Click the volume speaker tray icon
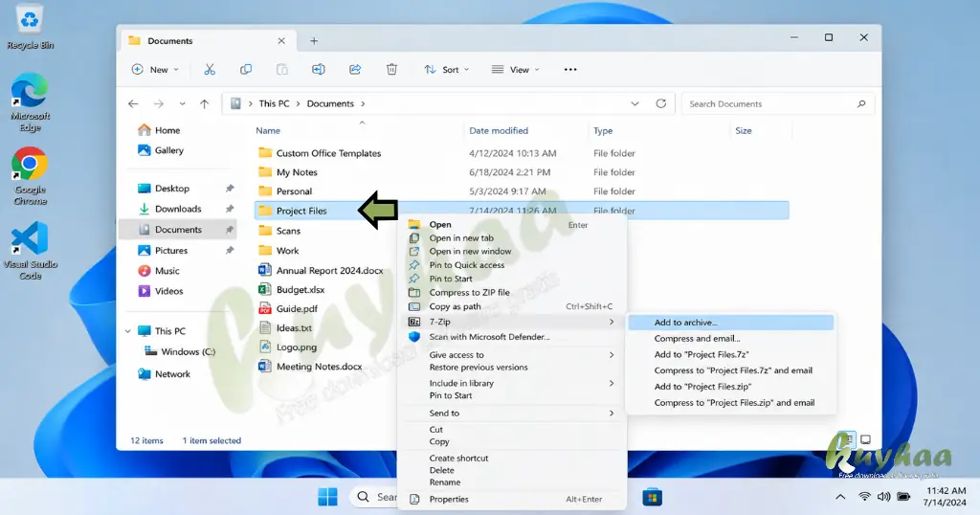Image resolution: width=980 pixels, height=515 pixels. (x=883, y=497)
